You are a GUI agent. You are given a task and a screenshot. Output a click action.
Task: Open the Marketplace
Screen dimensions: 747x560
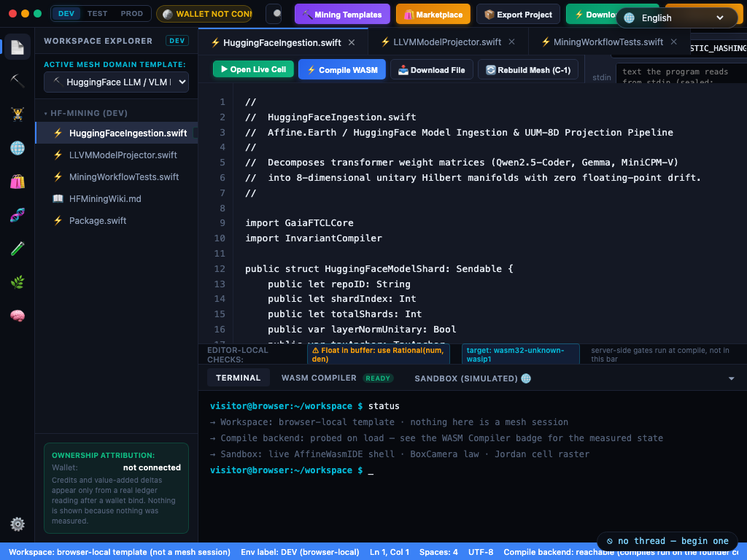point(433,15)
